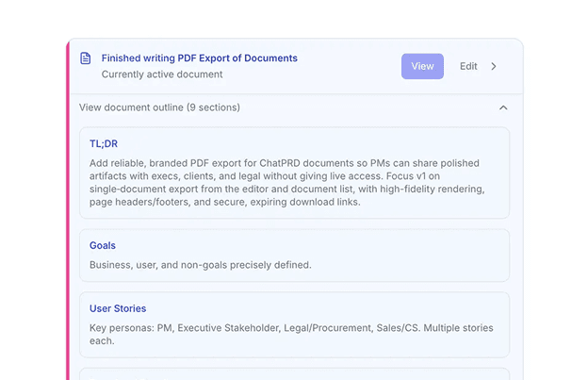
Task: Open the TL;DR section heading
Action: click(104, 143)
